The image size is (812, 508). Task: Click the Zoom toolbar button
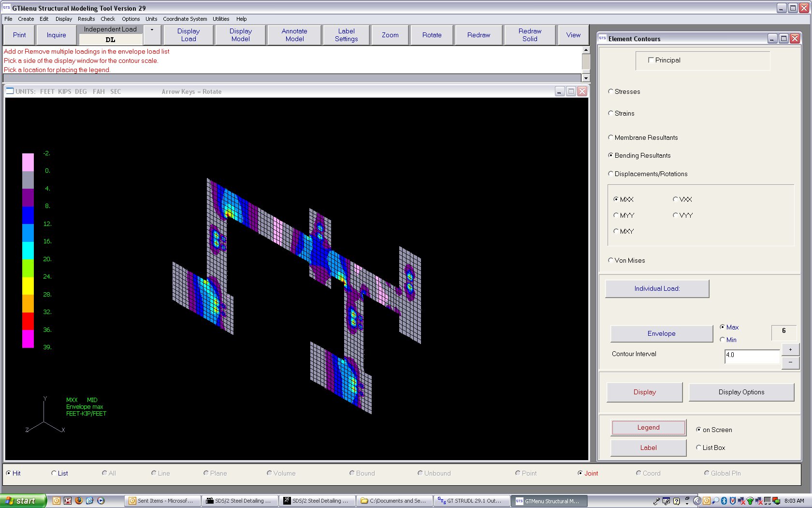coord(390,35)
